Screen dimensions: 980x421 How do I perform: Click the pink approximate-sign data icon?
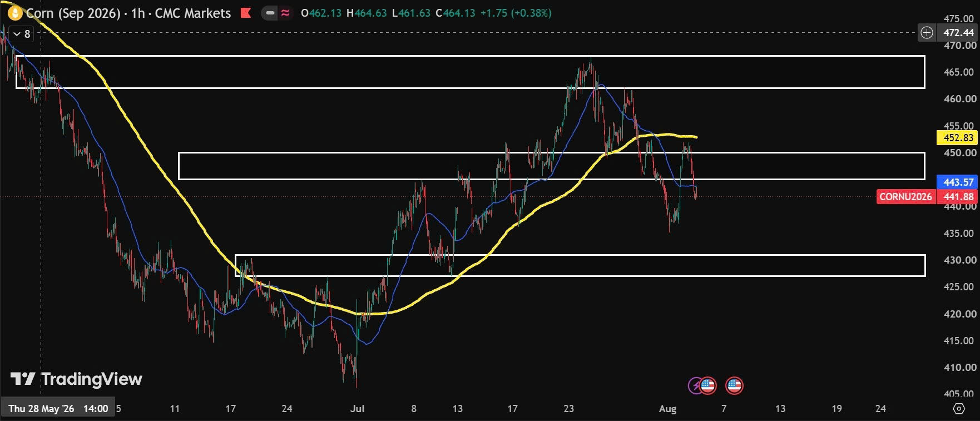pyautogui.click(x=285, y=13)
